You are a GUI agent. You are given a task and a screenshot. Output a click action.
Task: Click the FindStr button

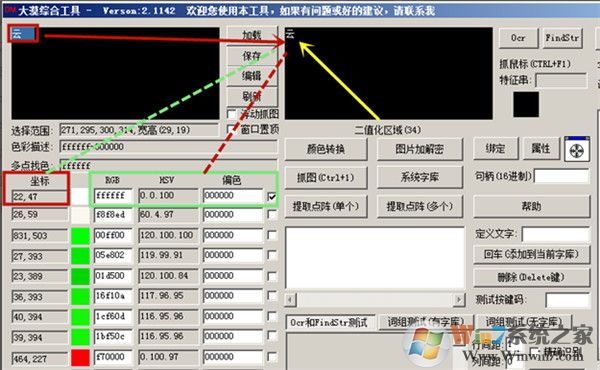point(562,38)
